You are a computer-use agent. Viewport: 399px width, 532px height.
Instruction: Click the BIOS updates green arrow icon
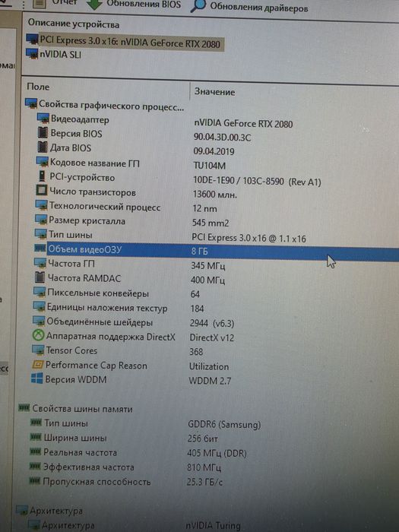pos(94,4)
